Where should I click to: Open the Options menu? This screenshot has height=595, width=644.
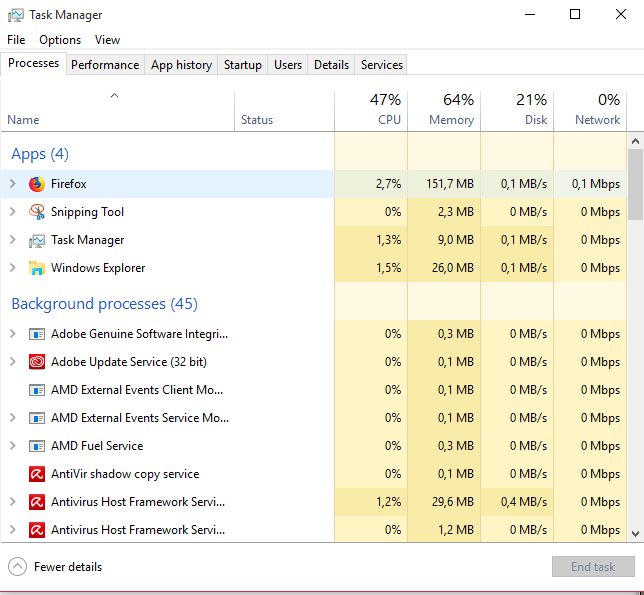60,40
